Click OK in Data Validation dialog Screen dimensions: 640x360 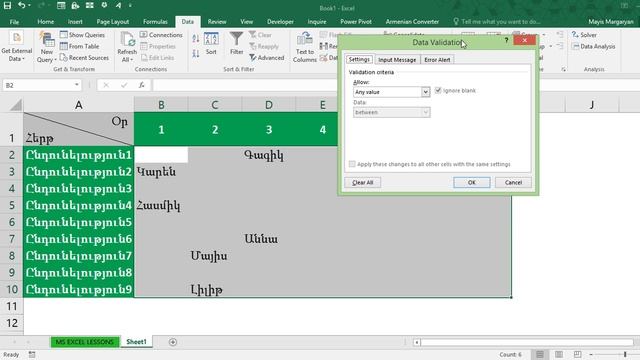tap(472, 182)
